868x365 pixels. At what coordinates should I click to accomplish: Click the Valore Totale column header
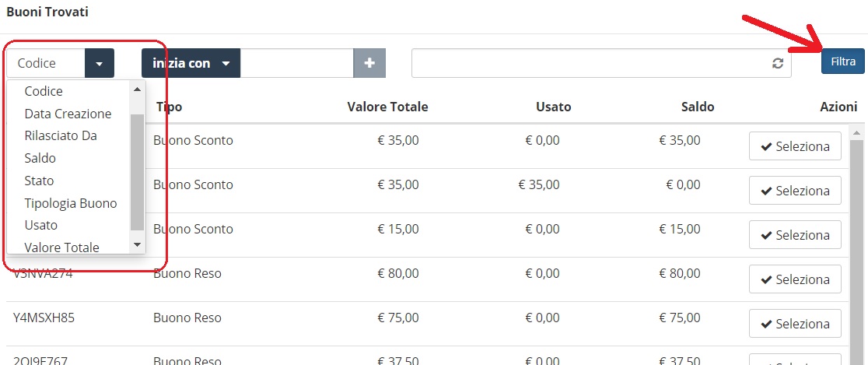tap(387, 107)
